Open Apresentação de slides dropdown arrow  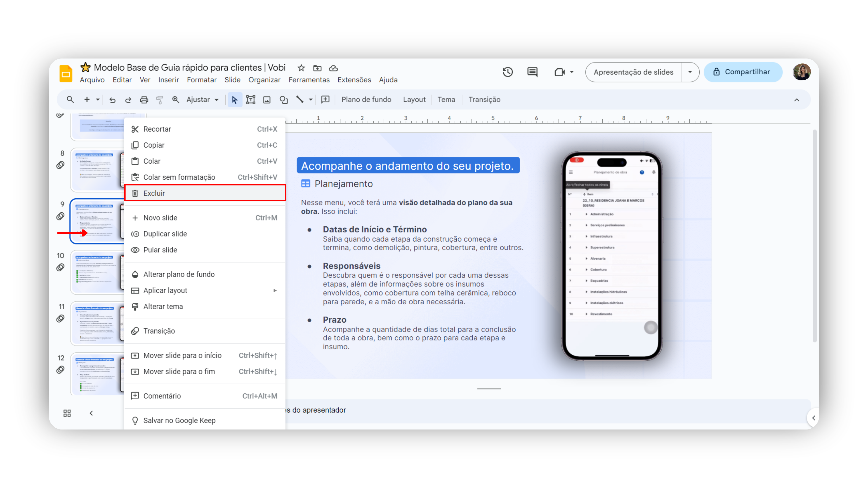pyautogui.click(x=690, y=72)
